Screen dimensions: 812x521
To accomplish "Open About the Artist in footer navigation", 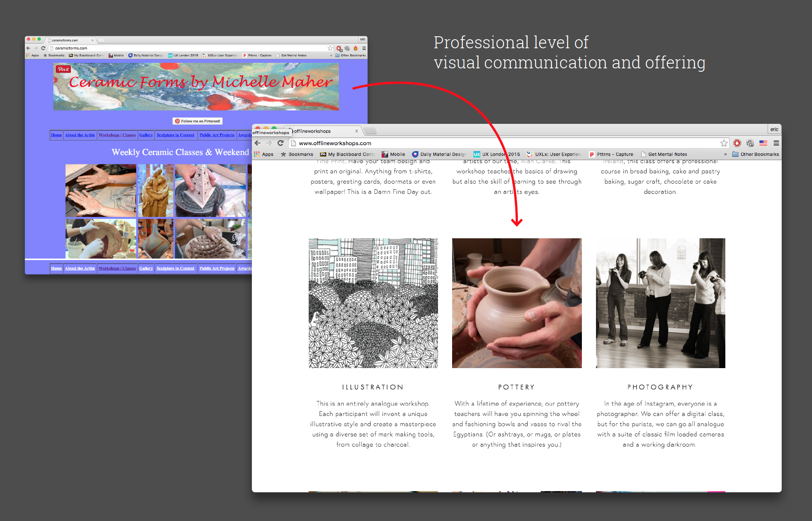I will [80, 268].
